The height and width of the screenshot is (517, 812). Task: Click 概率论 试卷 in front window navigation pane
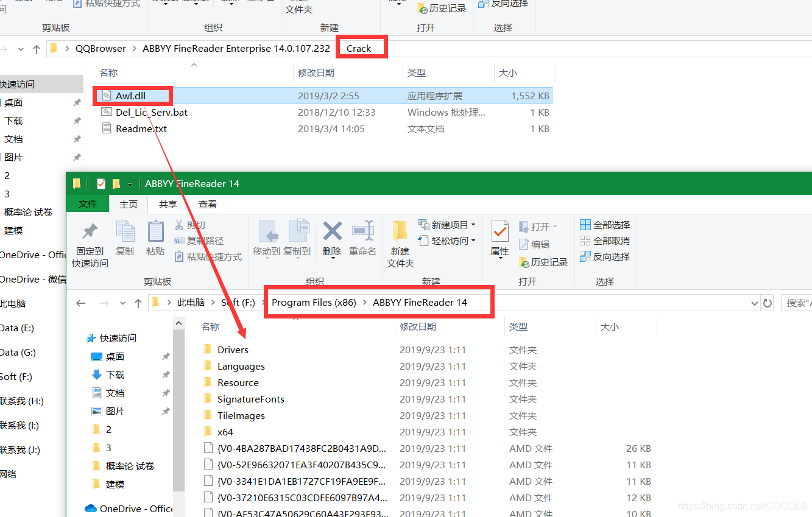pyautogui.click(x=130, y=466)
